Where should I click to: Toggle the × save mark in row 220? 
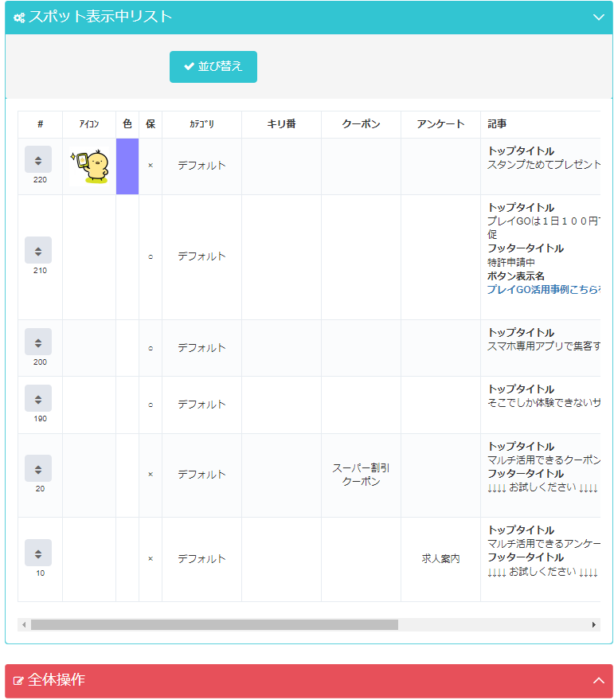click(x=151, y=166)
